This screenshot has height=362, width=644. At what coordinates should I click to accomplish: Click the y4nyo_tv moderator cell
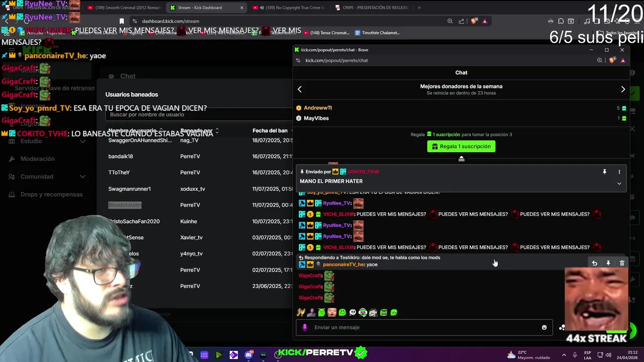click(x=191, y=254)
